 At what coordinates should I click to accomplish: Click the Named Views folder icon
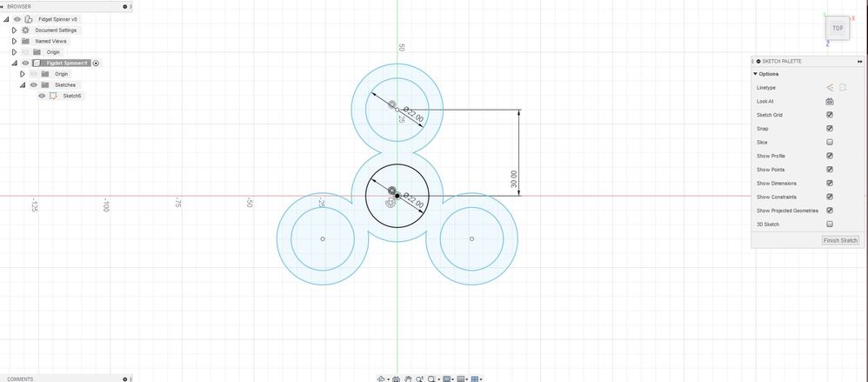coord(25,41)
